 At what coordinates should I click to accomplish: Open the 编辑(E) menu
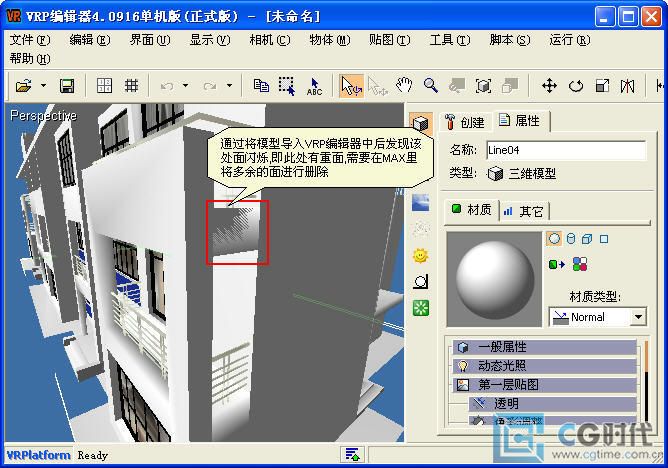coord(90,40)
